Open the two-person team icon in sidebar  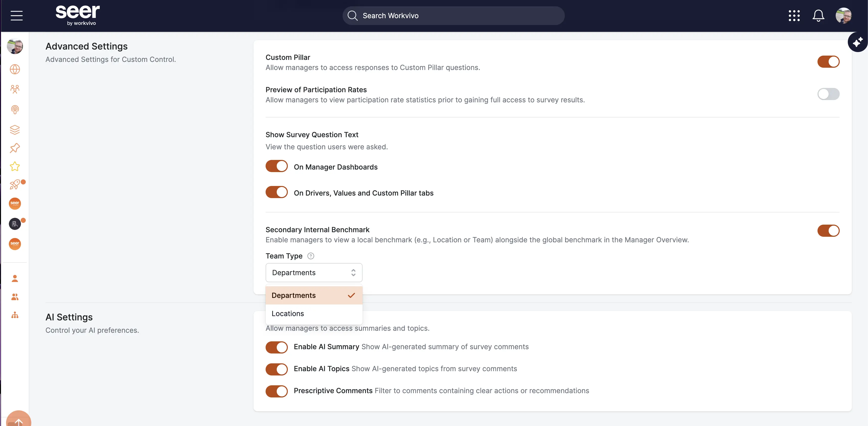coord(15,297)
